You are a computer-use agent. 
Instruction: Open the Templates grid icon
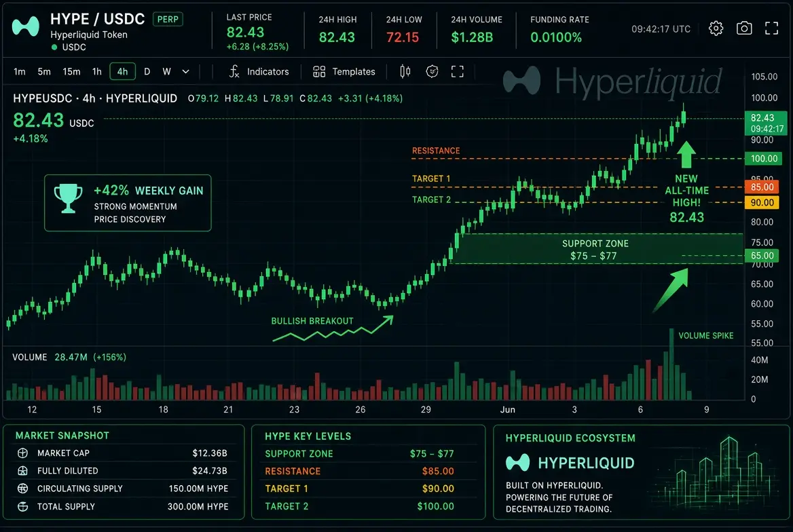click(319, 71)
